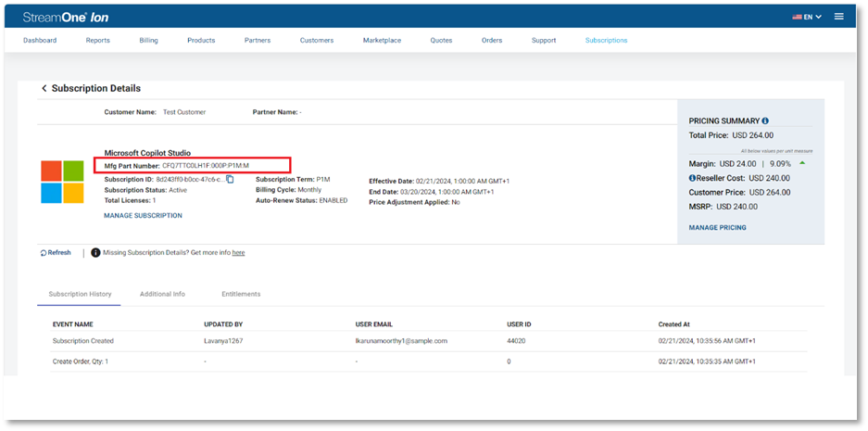Click the green margin up-arrow indicator
The width and height of the screenshot is (868, 431).
pyautogui.click(x=802, y=163)
